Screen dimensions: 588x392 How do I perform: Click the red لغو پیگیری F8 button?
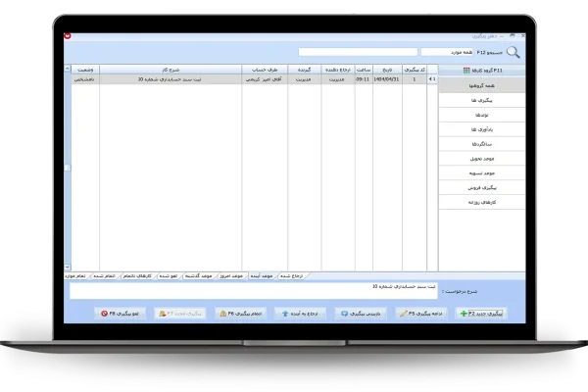(120, 313)
